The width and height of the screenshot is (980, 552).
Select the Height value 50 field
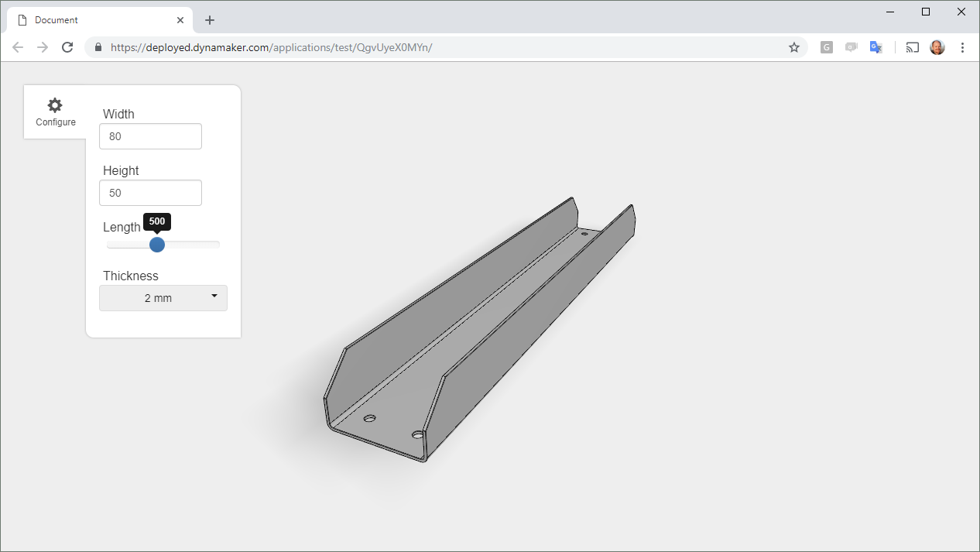coord(150,192)
